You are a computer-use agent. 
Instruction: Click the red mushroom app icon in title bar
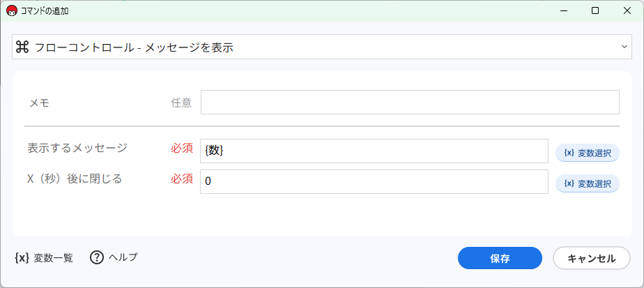[11, 10]
